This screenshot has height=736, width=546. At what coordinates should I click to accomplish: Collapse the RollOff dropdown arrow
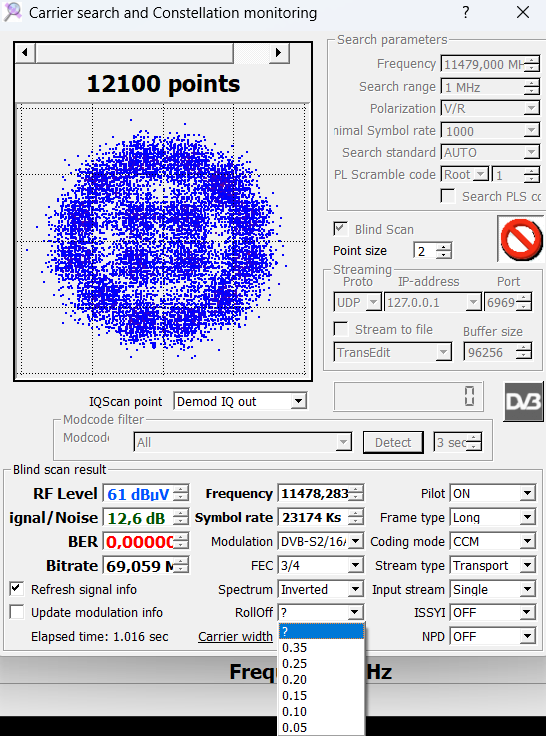point(355,613)
